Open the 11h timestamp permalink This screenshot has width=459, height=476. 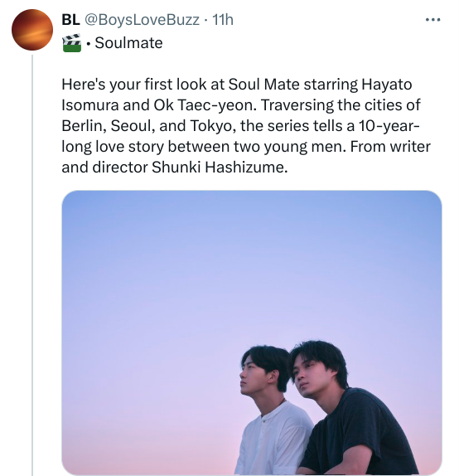pos(223,20)
